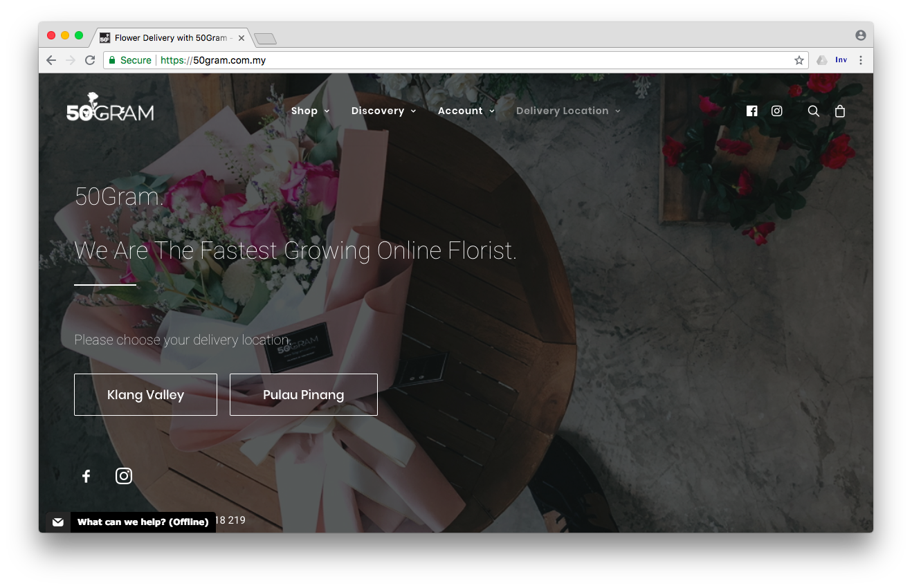Image resolution: width=912 pixels, height=588 pixels.
Task: Click the 50Gram logo in the header
Action: 110,108
